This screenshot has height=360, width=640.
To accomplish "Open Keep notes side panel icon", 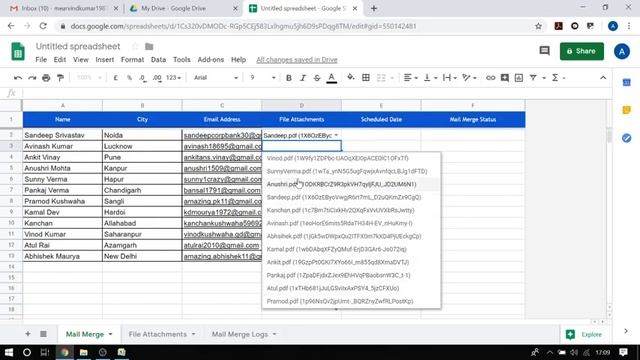I will [x=627, y=110].
